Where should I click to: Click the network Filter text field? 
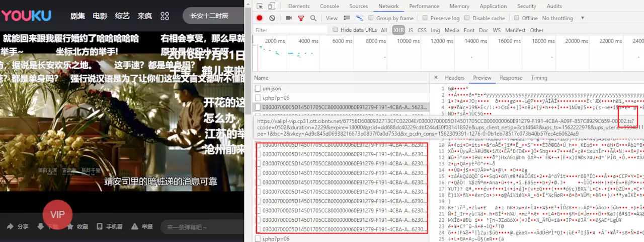(x=289, y=30)
